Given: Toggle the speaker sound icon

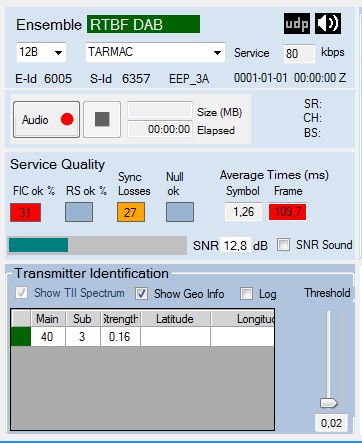Looking at the screenshot, I should [328, 24].
